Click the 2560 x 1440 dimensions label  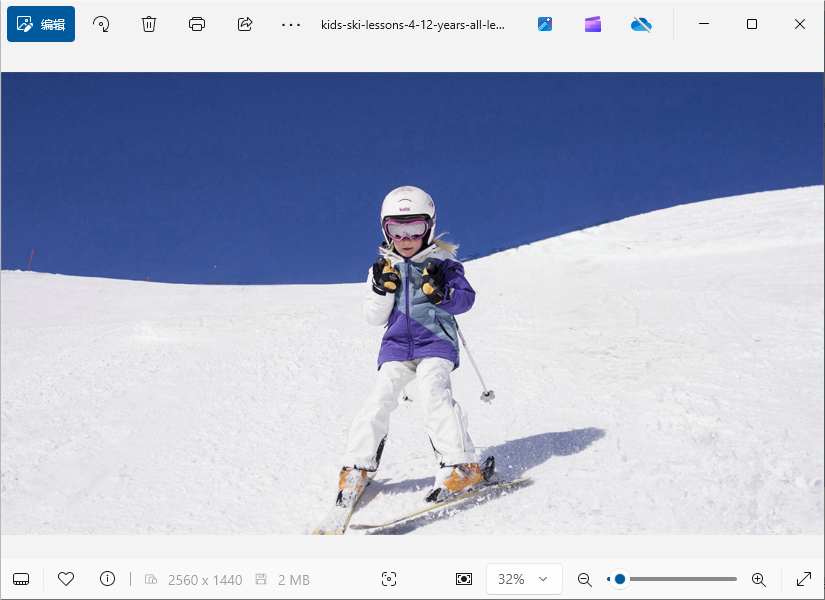point(205,579)
